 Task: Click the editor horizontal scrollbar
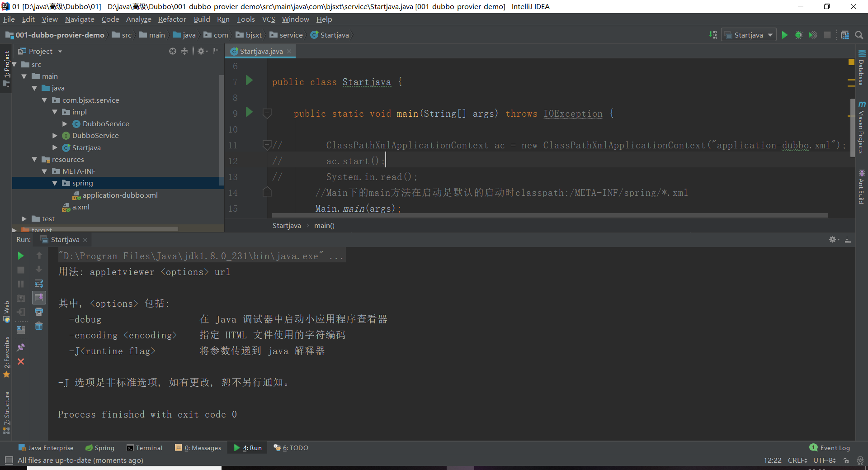(x=550, y=215)
